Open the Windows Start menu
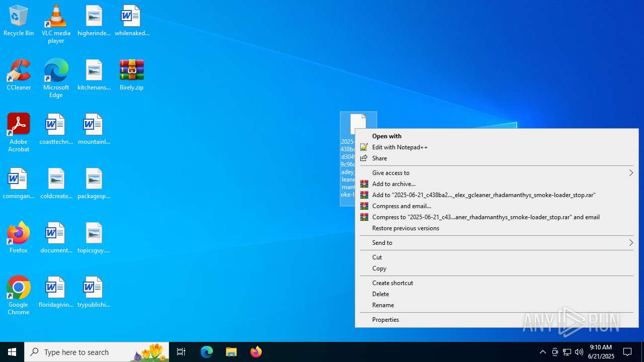Viewport: 644px width, 362px height. click(x=12, y=352)
